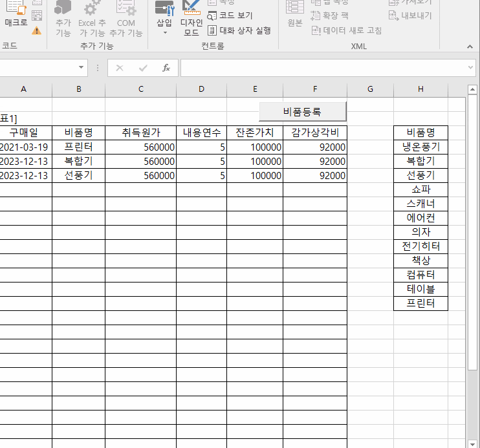480x448 pixels.
Task: Click the insert function fx icon
Action: (166, 68)
